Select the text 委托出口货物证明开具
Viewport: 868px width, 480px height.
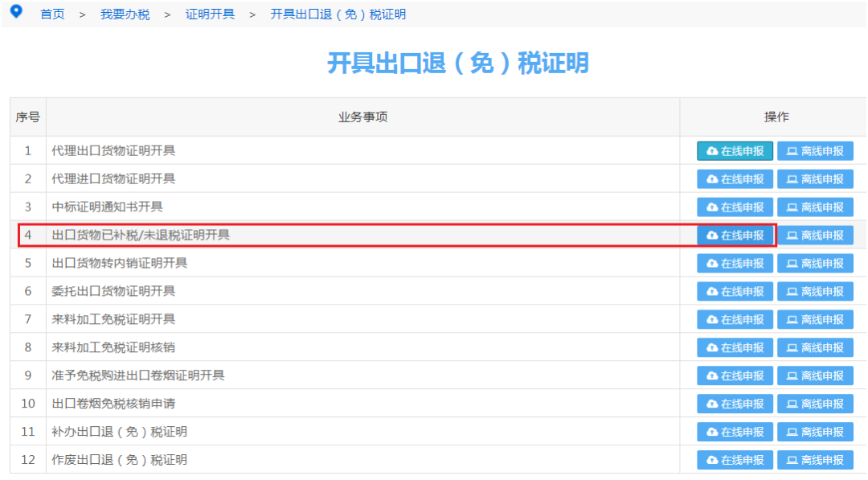pos(113,291)
